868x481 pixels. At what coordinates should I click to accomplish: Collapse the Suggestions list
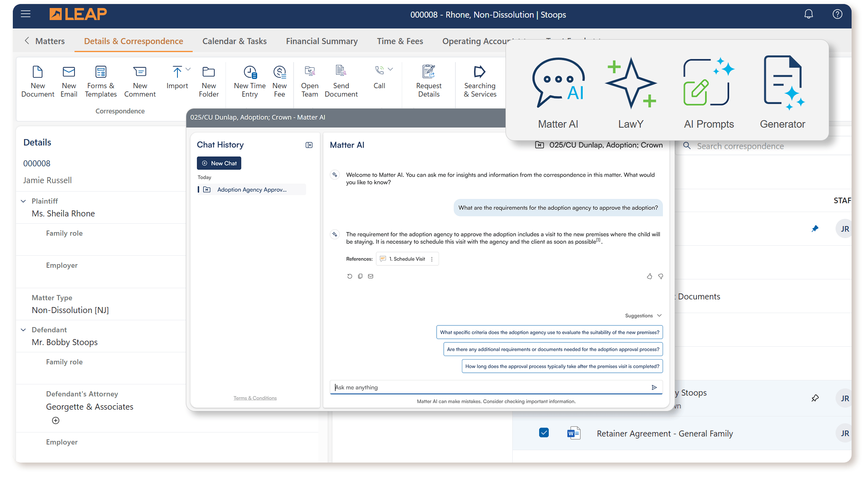659,316
